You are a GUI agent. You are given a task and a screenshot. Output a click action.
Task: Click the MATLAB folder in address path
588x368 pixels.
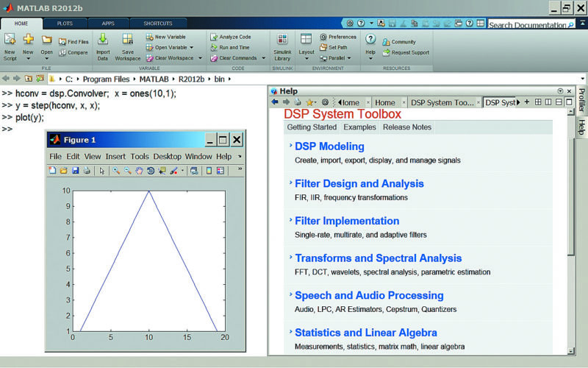click(x=154, y=79)
